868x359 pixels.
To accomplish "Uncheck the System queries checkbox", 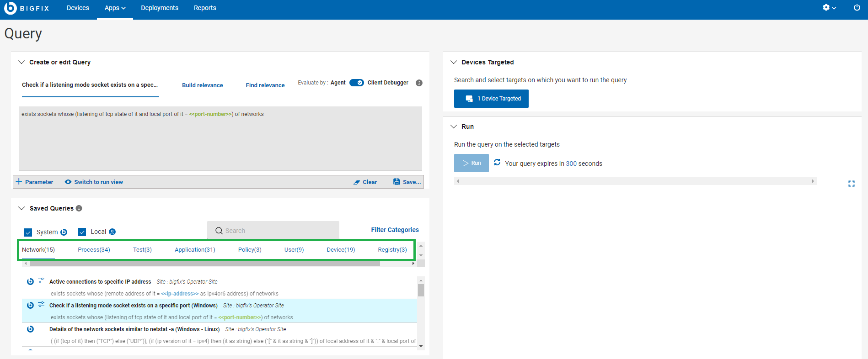I will click(x=28, y=232).
